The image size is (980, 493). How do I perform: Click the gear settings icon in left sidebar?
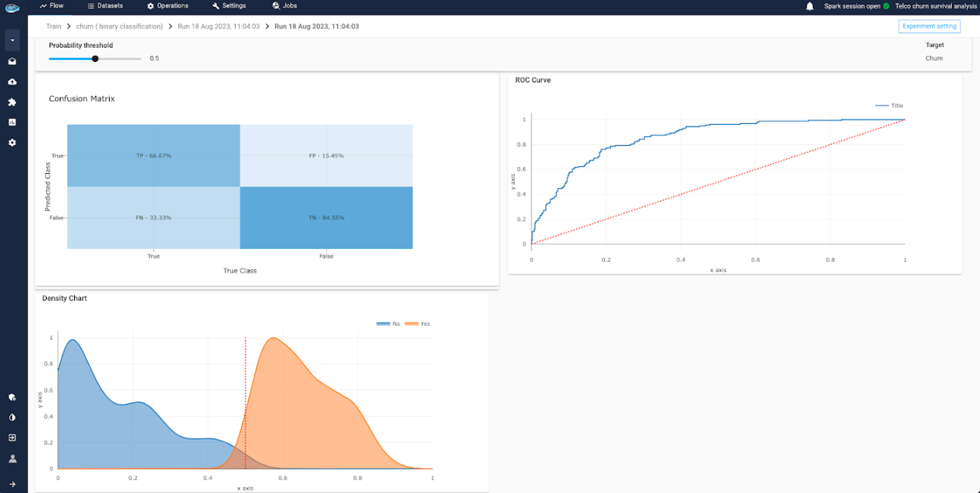(12, 142)
